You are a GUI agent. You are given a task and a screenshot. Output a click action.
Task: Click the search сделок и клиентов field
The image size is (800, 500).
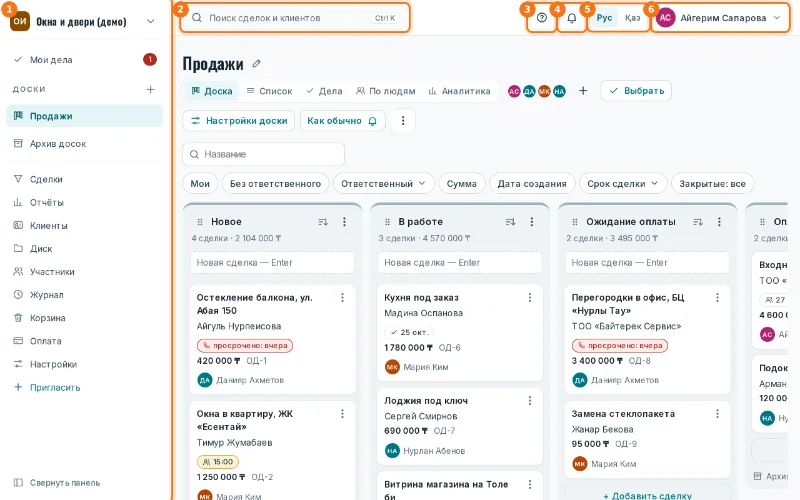click(x=294, y=18)
